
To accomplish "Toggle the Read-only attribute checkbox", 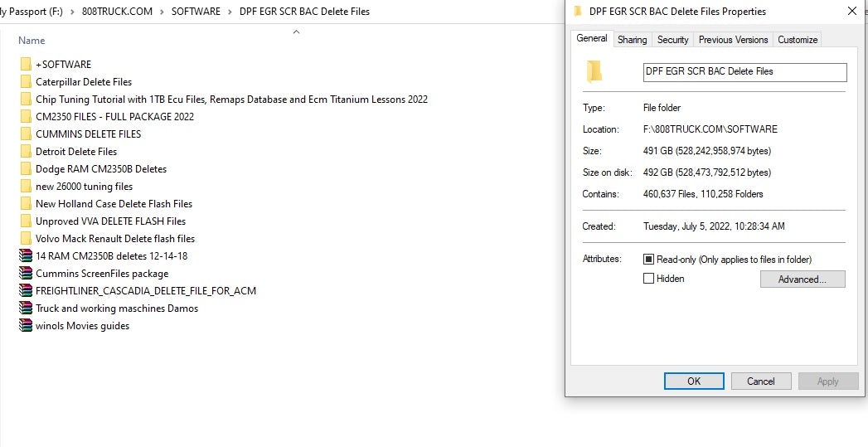I will pyautogui.click(x=649, y=260).
